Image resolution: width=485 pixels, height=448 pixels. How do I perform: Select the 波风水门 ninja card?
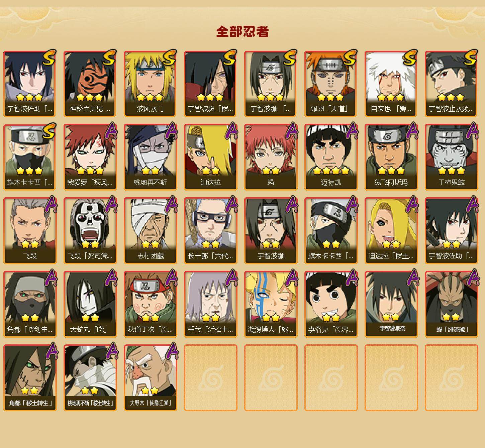click(150, 84)
